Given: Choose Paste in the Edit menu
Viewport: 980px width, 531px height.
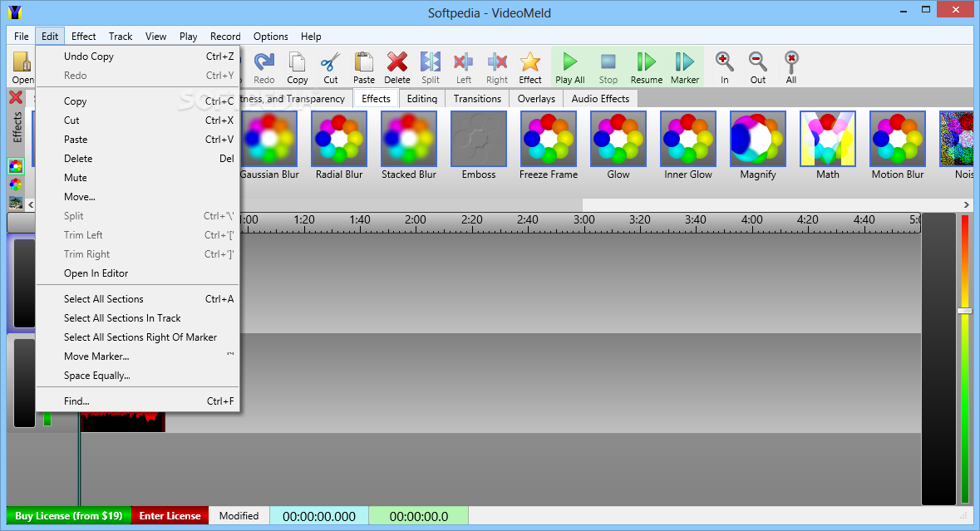Looking at the screenshot, I should pos(137,140).
